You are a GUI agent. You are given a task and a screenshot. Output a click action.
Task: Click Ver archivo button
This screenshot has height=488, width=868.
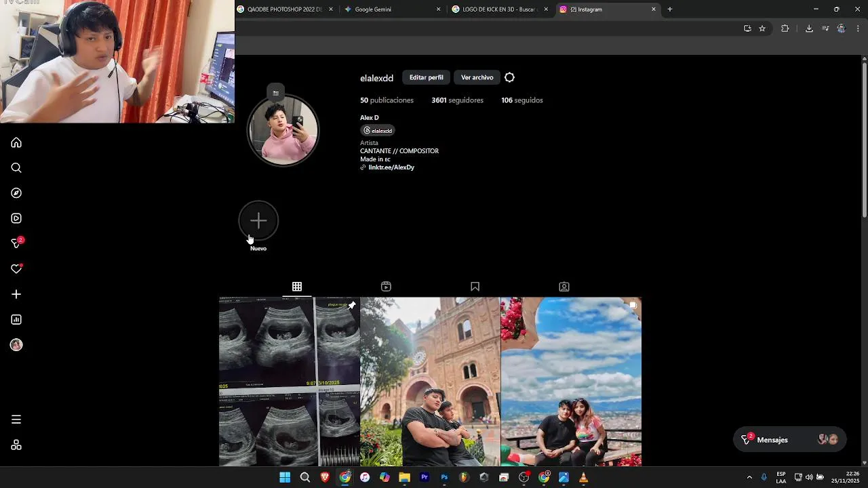click(477, 78)
